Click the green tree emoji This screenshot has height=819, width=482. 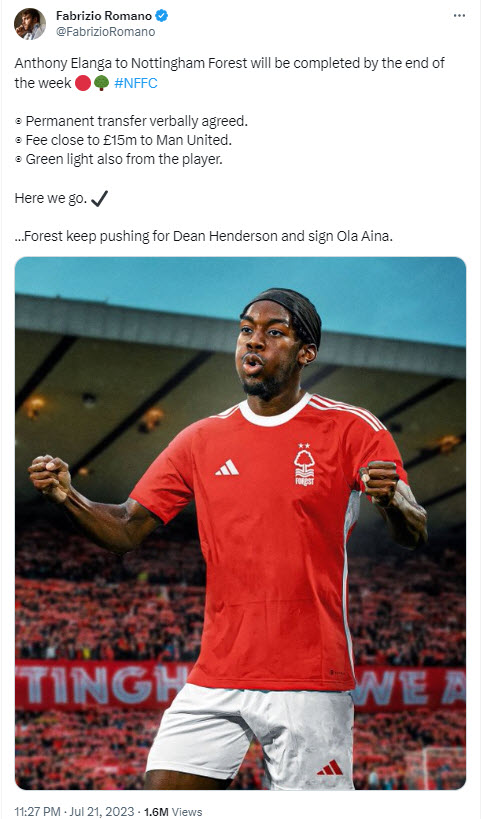coord(101,83)
